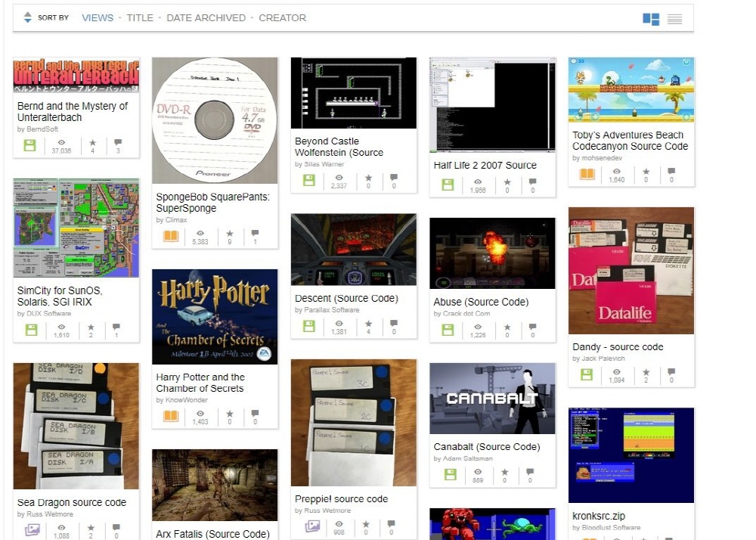Click views eye icon on Half Life 2 card
This screenshot has height=540, width=756.
pyautogui.click(x=478, y=182)
